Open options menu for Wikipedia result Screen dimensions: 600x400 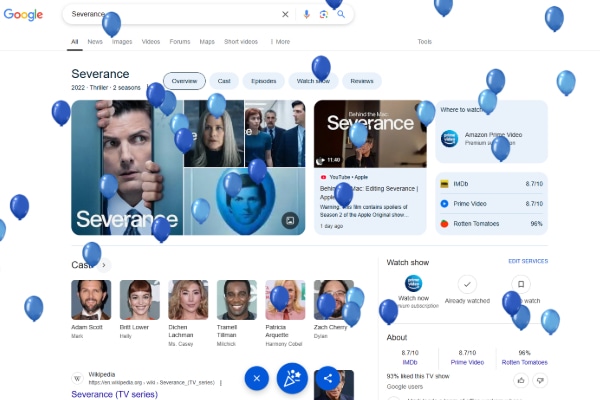pos(221,382)
